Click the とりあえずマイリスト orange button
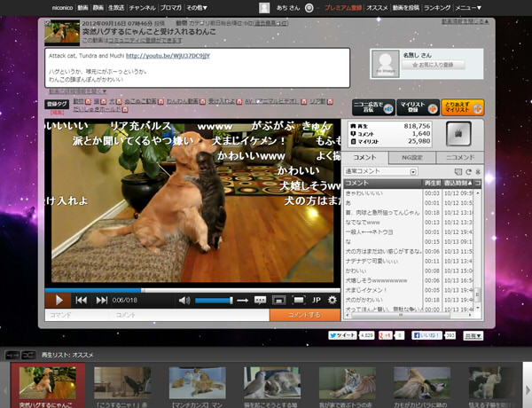 coord(463,107)
